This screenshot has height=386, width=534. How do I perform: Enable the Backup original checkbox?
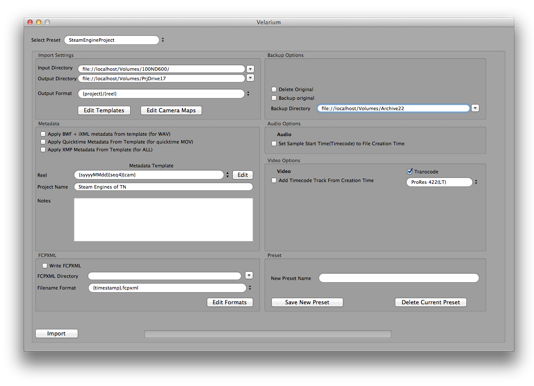tap(274, 98)
